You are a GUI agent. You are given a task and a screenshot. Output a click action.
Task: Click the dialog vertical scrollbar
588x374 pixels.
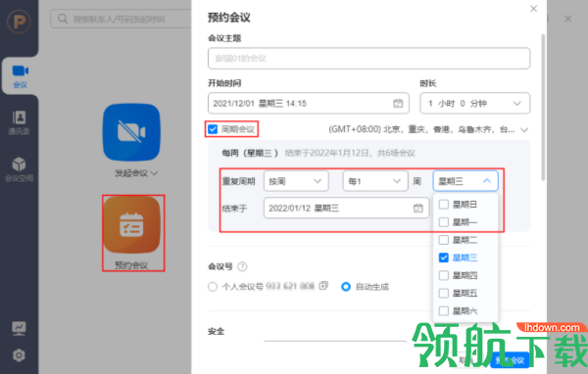click(543, 107)
